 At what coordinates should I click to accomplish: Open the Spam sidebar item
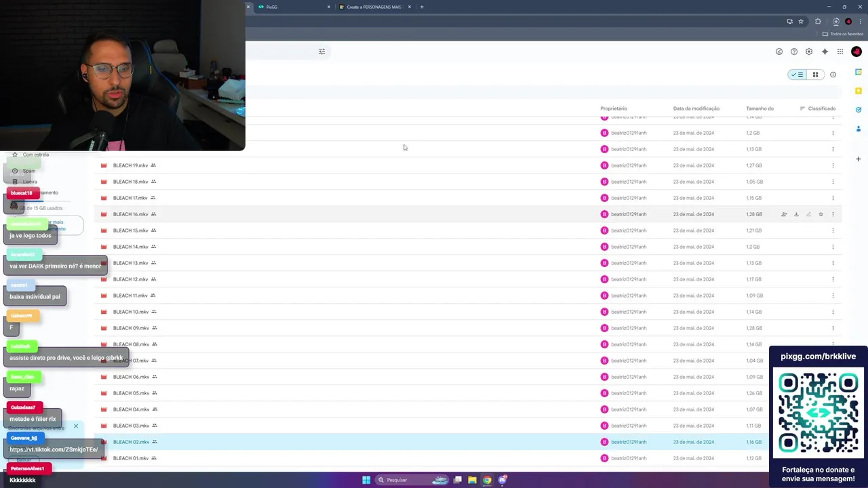pos(29,171)
